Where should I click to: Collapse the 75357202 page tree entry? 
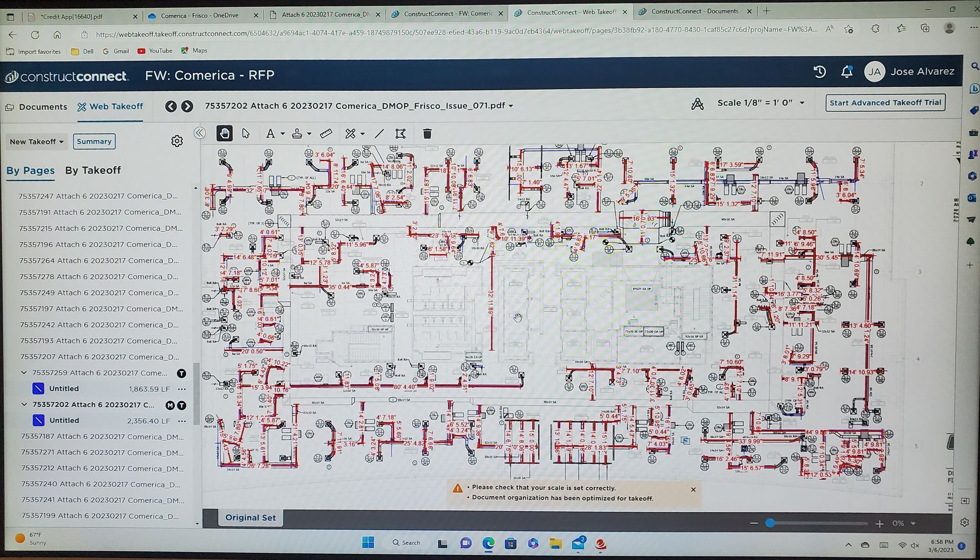tap(24, 404)
